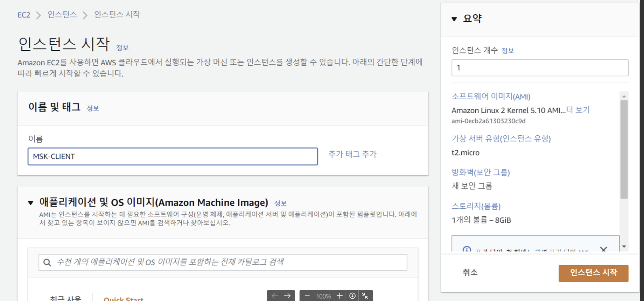Viewport: 644px width, 301px height.
Task: Click the AMI catalog search field
Action: (x=223, y=262)
